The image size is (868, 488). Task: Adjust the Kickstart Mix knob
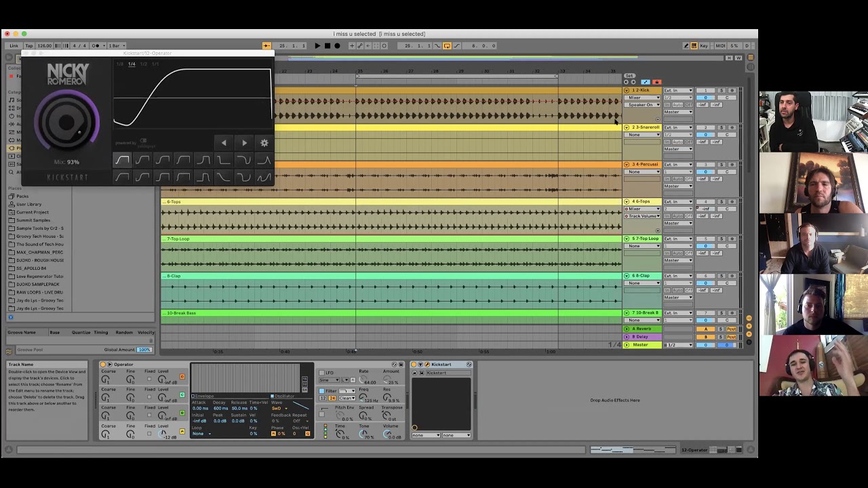click(66, 123)
